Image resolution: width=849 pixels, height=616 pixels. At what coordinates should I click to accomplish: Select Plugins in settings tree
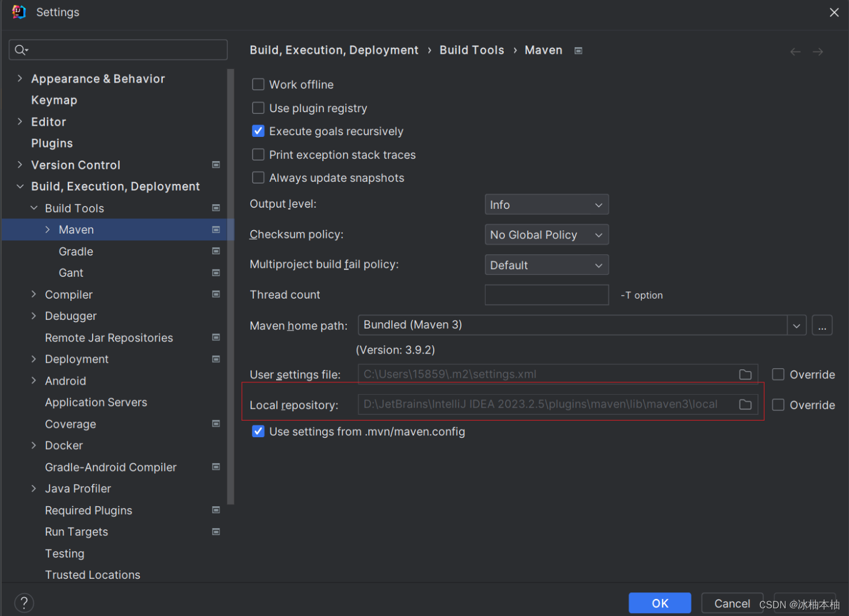(52, 143)
